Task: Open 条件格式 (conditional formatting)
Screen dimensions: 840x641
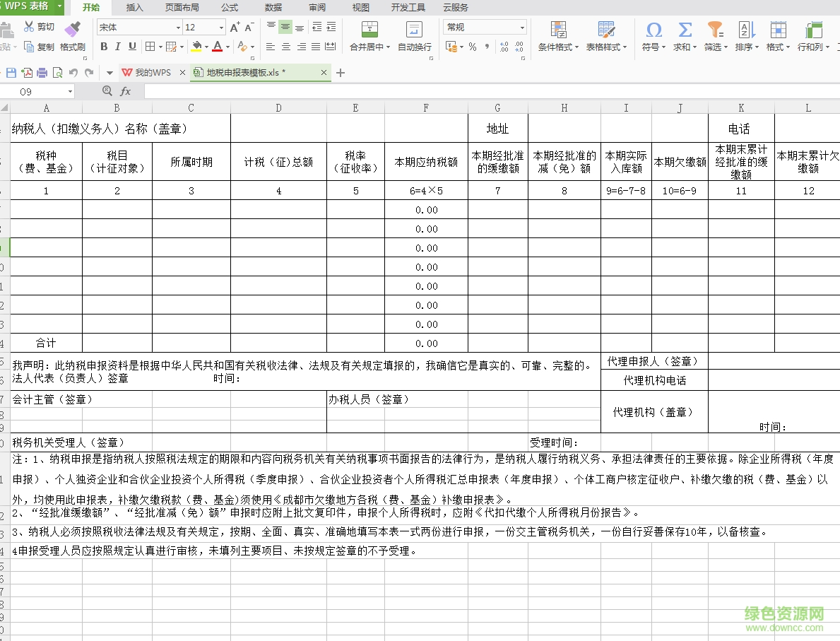Action: click(558, 35)
